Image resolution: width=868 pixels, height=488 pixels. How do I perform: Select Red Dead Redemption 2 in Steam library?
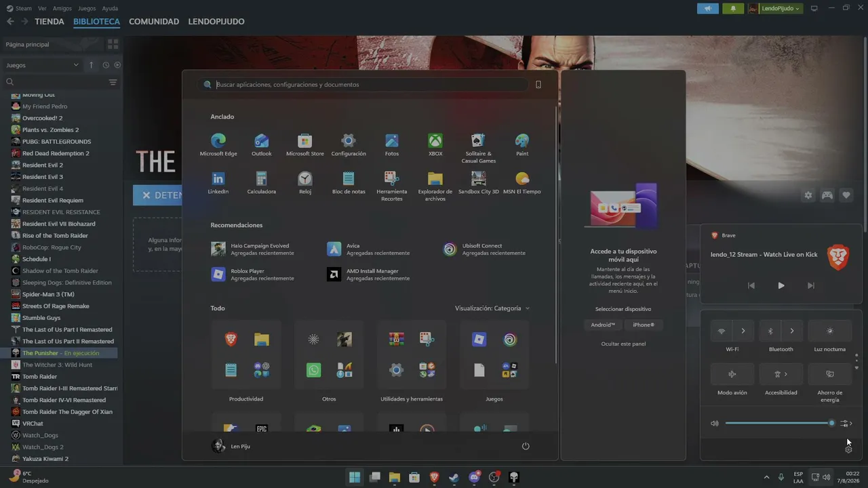[56, 153]
